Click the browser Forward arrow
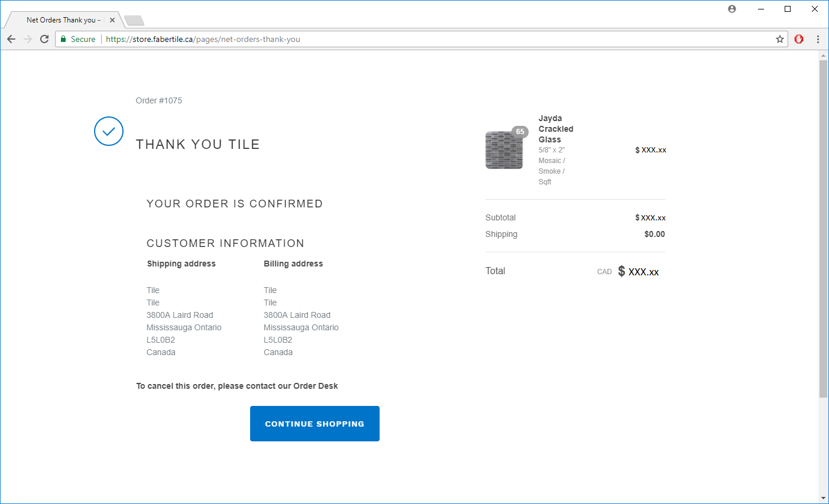829x504 pixels. (x=28, y=39)
